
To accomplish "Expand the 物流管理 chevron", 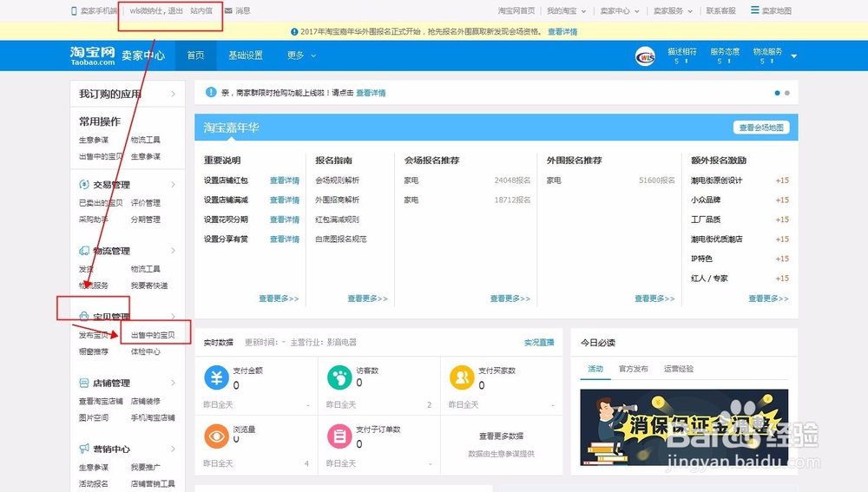I will click(x=174, y=251).
